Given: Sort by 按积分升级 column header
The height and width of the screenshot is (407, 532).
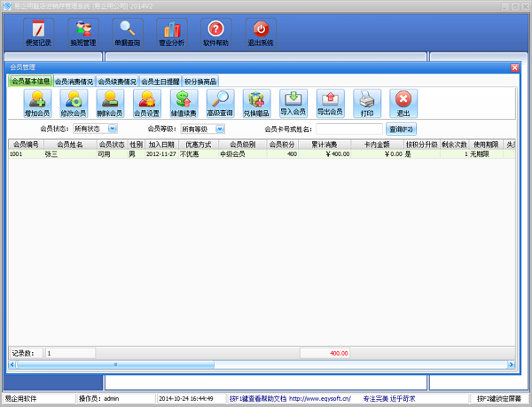Looking at the screenshot, I should 422,145.
